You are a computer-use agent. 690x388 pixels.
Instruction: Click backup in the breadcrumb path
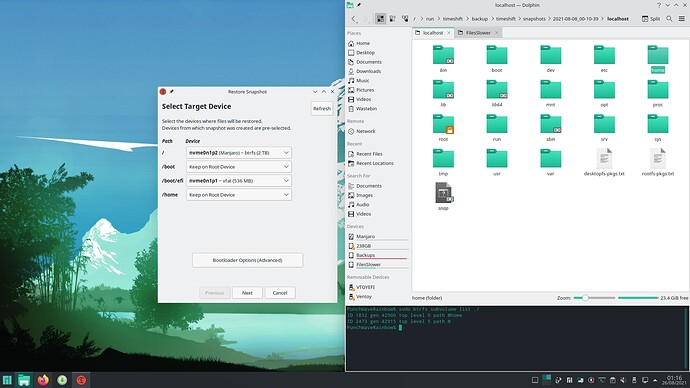pyautogui.click(x=479, y=19)
